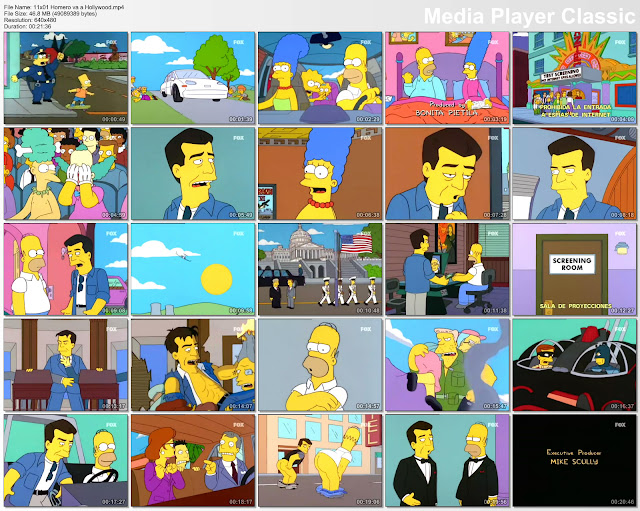This screenshot has width=640, height=511.
Task: Choose the thumbnail timestamped 00:05:49
Action: coord(193,173)
